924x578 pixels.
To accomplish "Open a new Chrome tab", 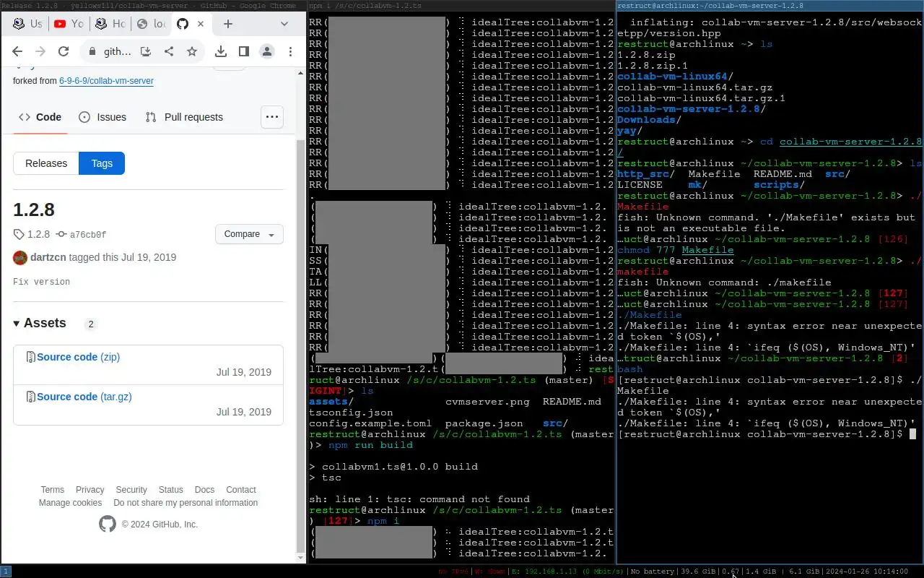I will [x=228, y=24].
